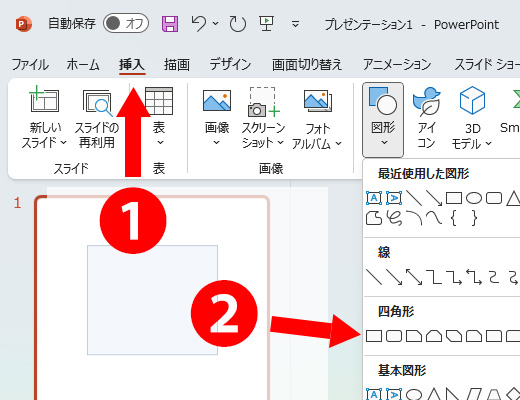Open Customize Quick Access Toolbar dropdown

click(x=295, y=24)
